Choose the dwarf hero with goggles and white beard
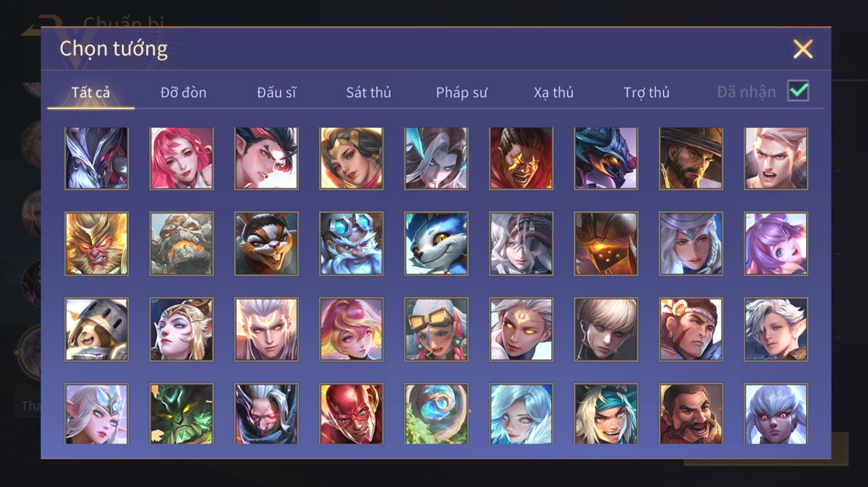Screen dimensions: 868x487 coord(351,244)
